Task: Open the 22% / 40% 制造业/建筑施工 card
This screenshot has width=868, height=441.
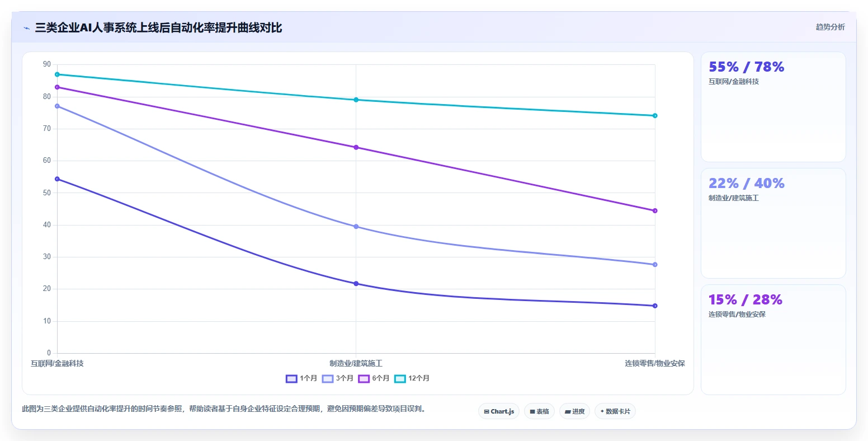Action: pos(773,223)
